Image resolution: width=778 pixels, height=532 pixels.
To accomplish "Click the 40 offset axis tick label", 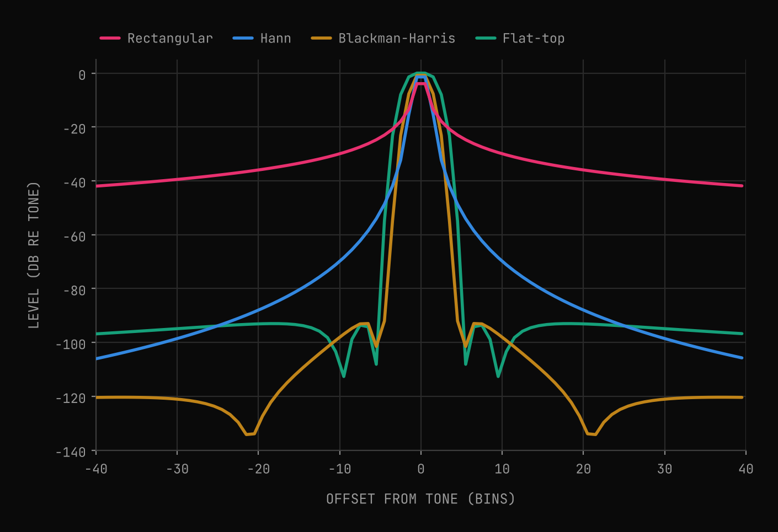I will [x=745, y=469].
